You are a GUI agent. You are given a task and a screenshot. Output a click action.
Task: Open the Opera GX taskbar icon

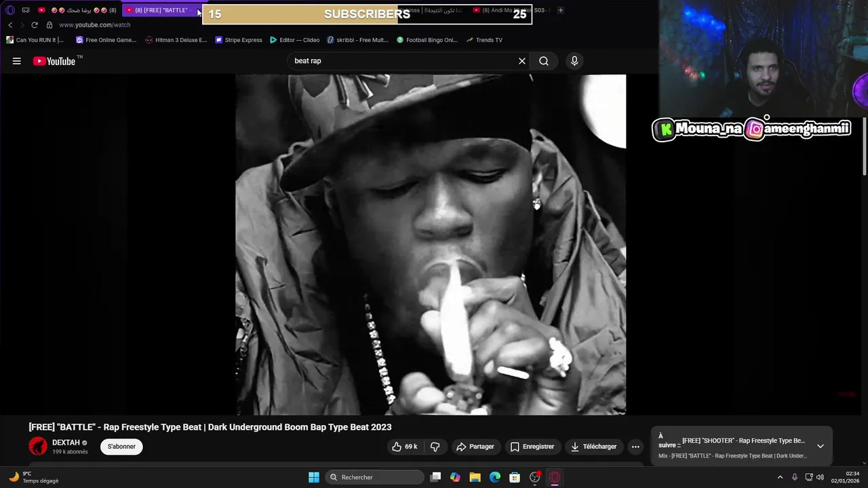click(555, 477)
